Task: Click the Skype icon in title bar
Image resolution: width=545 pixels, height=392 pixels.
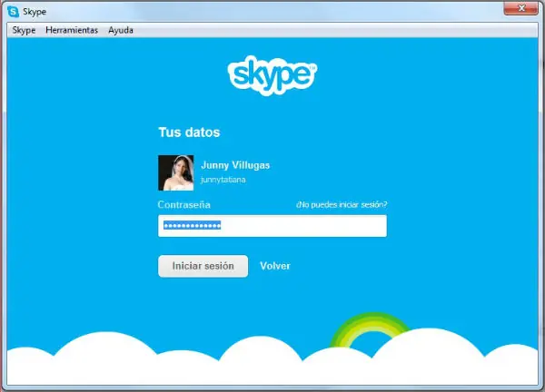Action: 14,12
